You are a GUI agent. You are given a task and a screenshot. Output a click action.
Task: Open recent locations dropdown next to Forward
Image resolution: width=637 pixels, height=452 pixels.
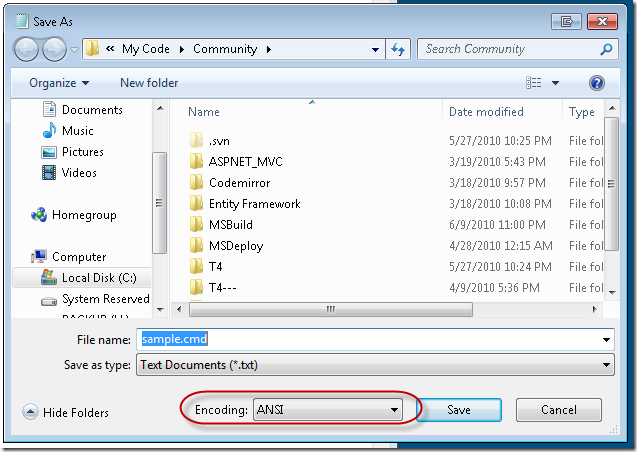coord(74,50)
